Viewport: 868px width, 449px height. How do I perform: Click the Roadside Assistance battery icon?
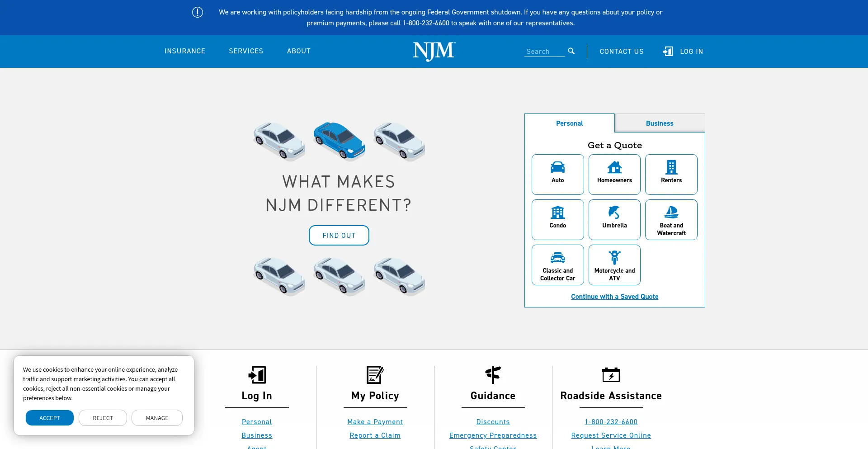[x=611, y=375]
